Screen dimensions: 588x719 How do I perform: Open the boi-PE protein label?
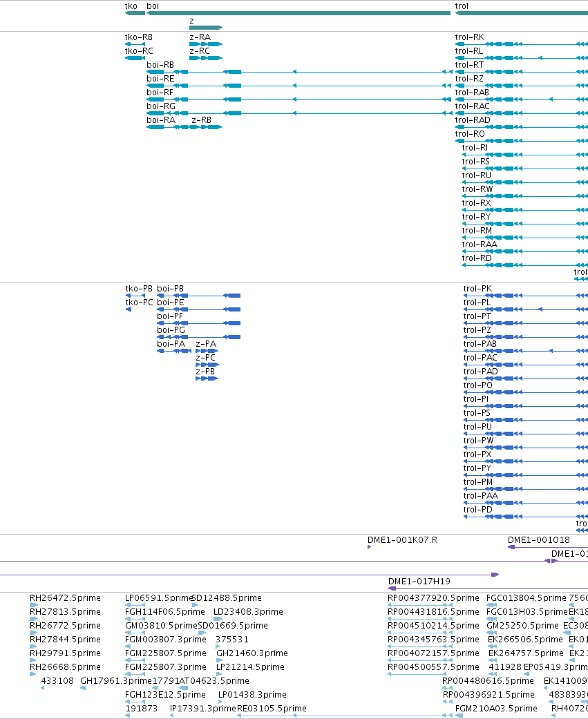point(170,303)
